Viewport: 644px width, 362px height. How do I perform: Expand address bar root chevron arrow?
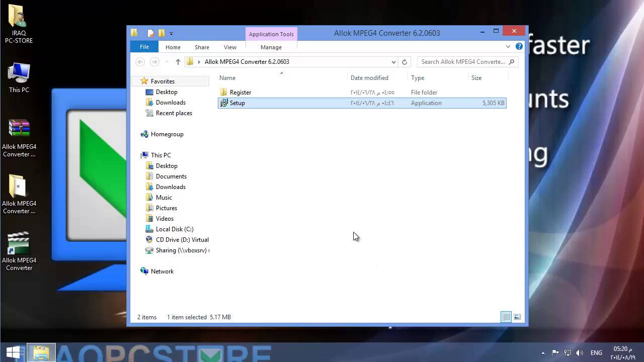199,62
